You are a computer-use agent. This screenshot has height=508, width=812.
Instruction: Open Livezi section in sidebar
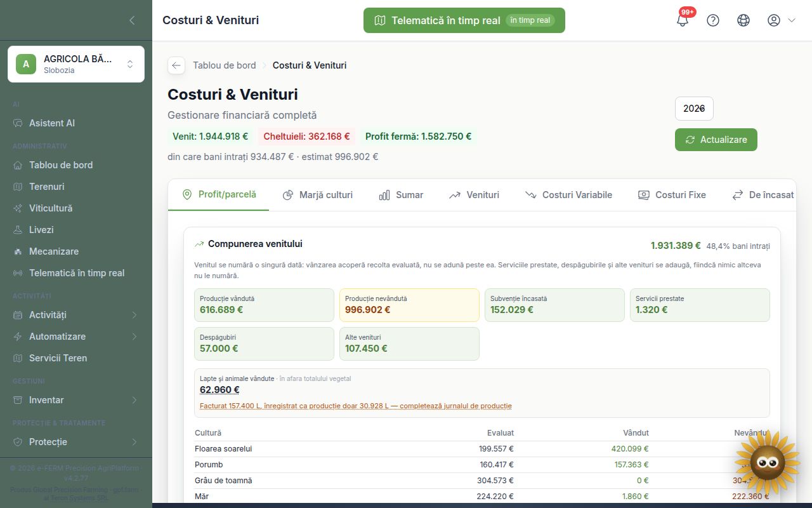pos(76,230)
